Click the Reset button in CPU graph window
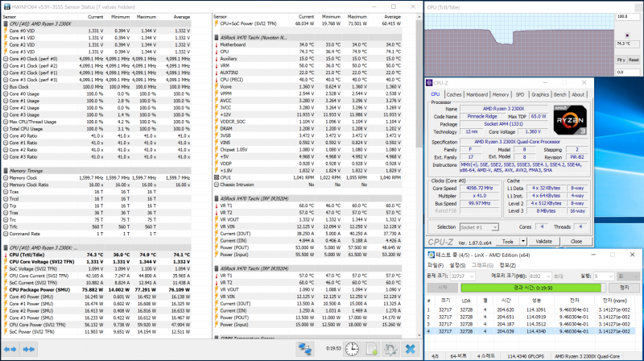 tap(634, 60)
